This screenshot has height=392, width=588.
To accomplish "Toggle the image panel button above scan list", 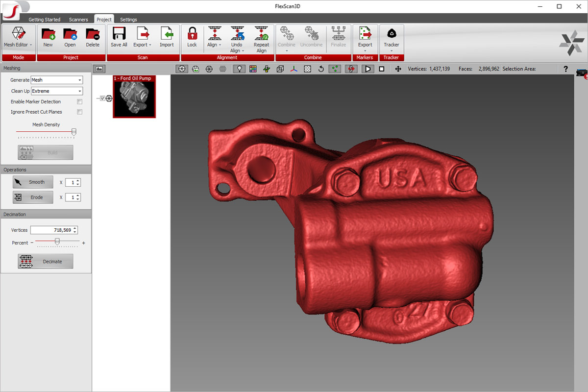I will click(x=98, y=69).
